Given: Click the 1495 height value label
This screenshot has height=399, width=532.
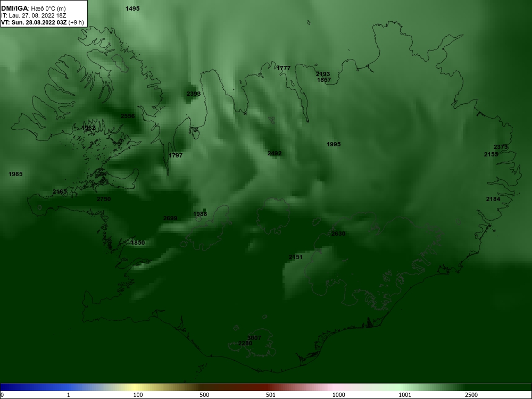Looking at the screenshot, I should tap(132, 9).
